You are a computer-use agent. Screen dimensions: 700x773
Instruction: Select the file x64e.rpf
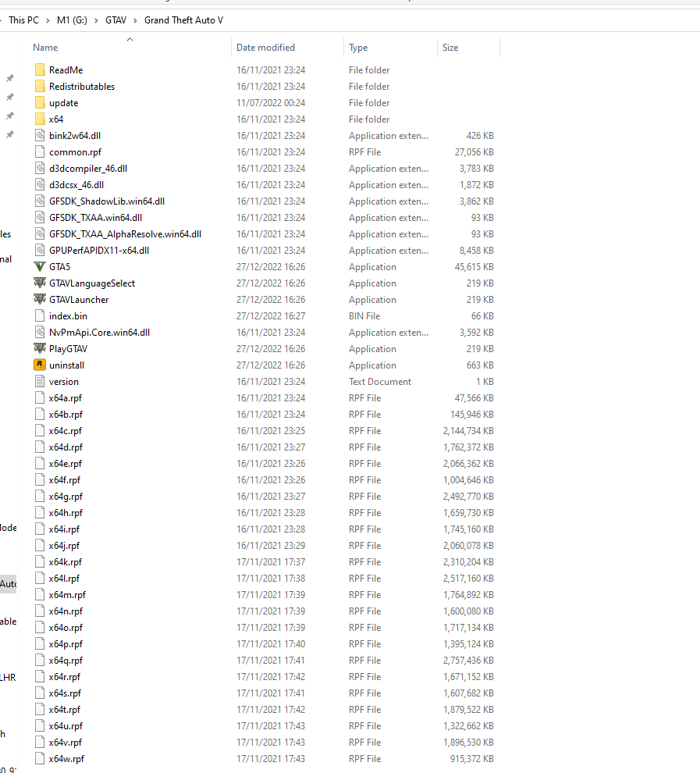click(65, 463)
